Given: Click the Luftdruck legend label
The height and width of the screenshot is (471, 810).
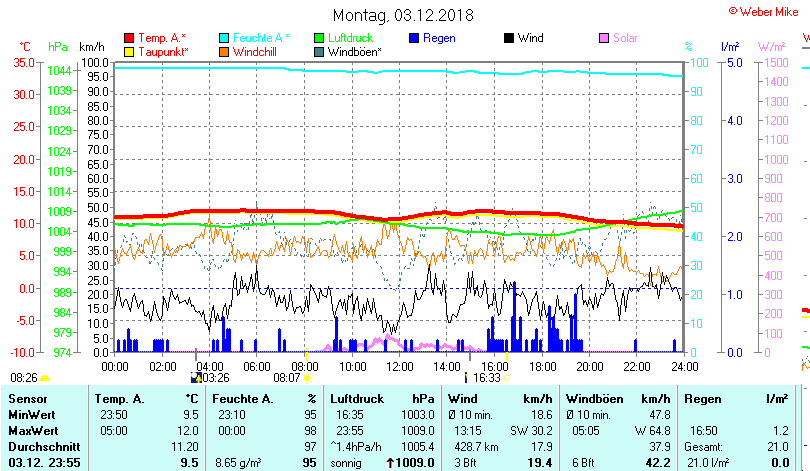Looking at the screenshot, I should pos(350,38).
